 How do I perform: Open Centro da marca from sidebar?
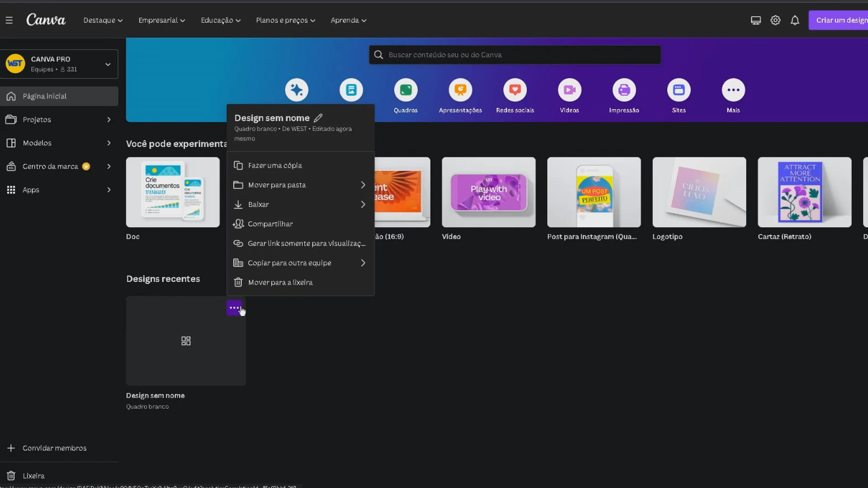pos(51,166)
